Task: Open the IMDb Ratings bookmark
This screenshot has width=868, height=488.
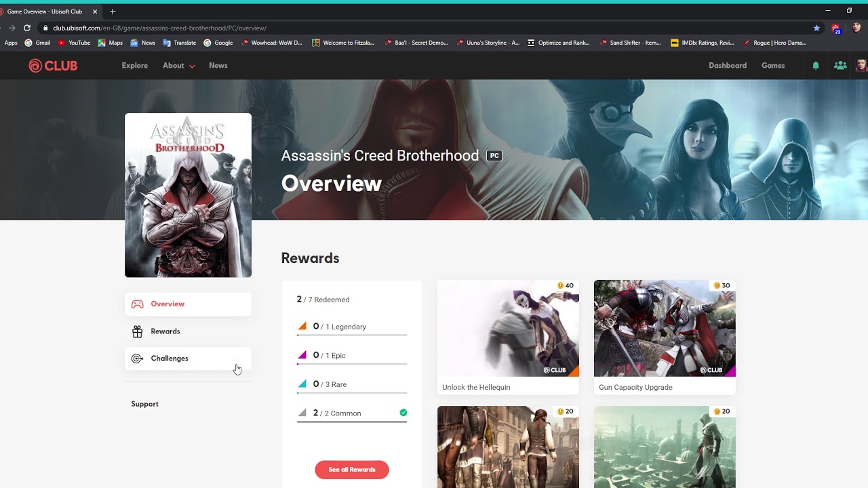Action: (x=702, y=43)
